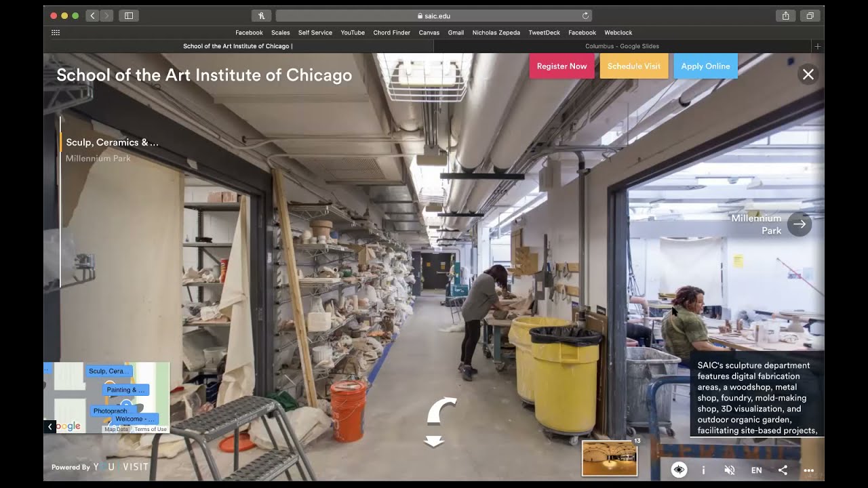The width and height of the screenshot is (868, 488).
Task: Open the Canvas bookmark
Action: [429, 33]
